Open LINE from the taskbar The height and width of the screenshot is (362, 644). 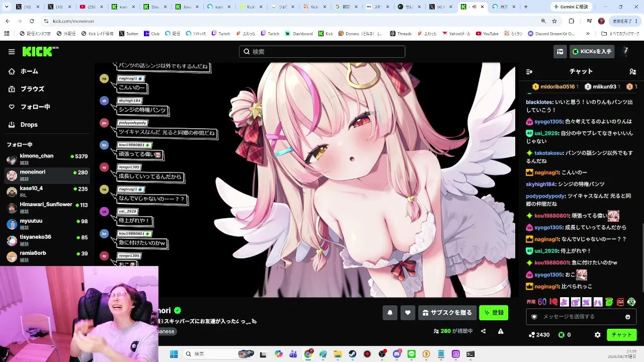click(x=412, y=354)
